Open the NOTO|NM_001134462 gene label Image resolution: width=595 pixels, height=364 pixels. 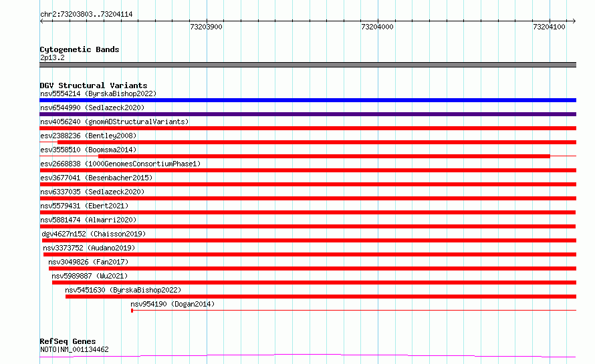coord(74,349)
